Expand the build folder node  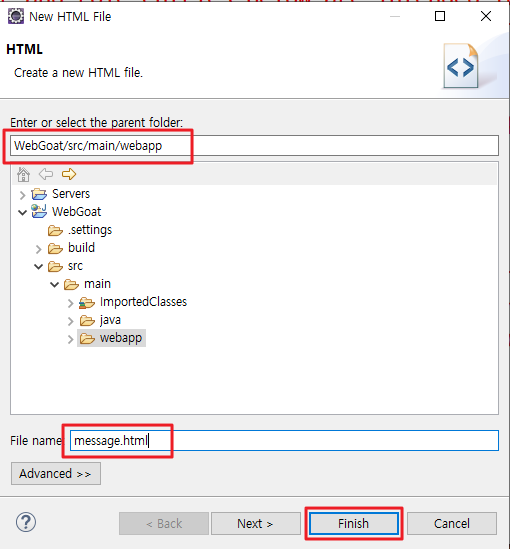click(39, 249)
